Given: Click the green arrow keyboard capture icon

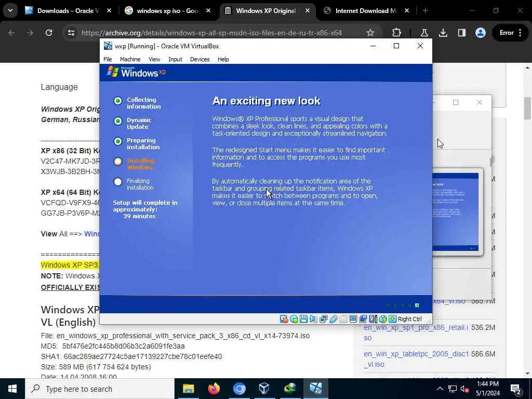Looking at the screenshot, I should [x=393, y=319].
